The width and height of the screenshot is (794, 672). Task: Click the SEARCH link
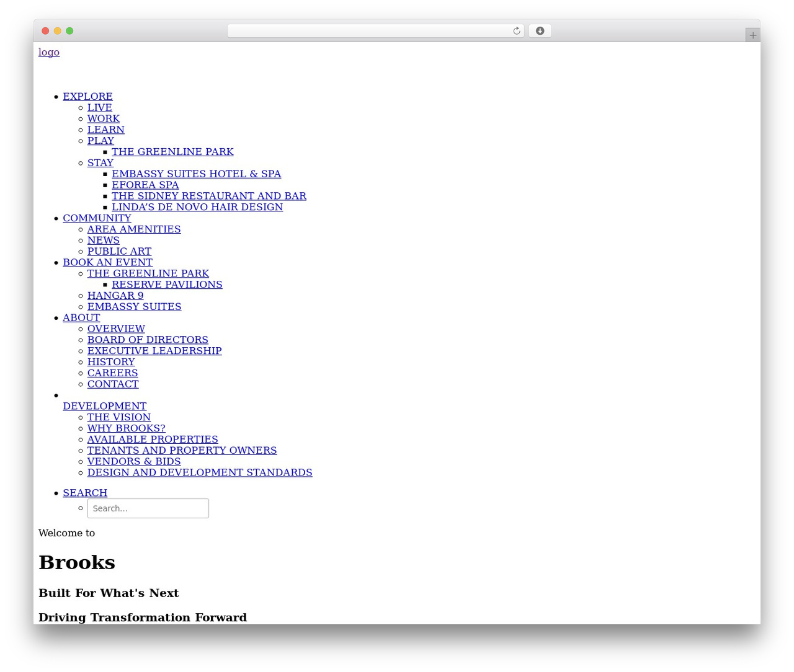[x=85, y=493]
